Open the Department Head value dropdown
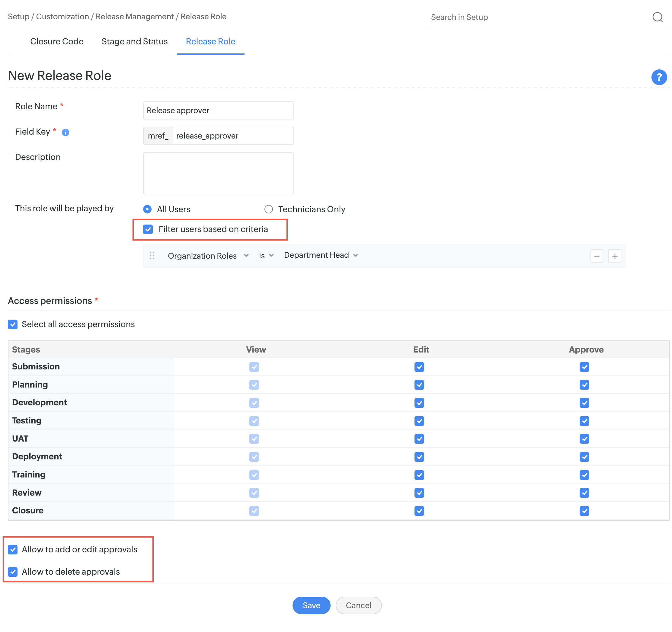Image resolution: width=672 pixels, height=632 pixels. tap(320, 255)
